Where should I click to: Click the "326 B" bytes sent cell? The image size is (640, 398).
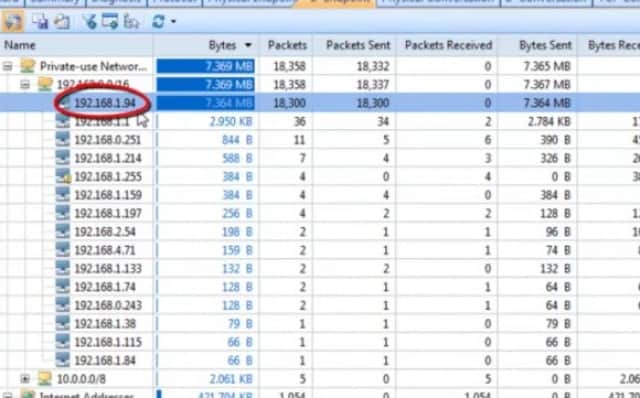(x=555, y=158)
